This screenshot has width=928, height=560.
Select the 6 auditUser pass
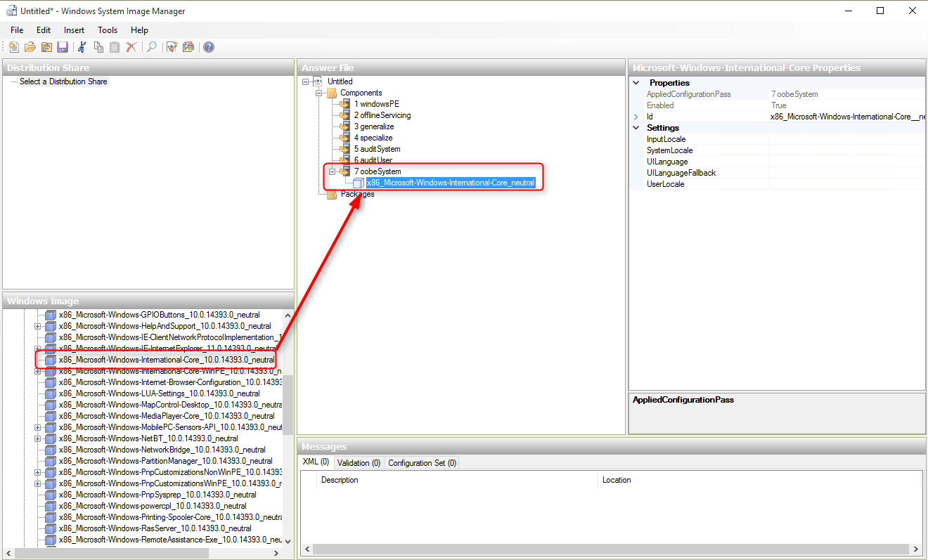point(373,160)
